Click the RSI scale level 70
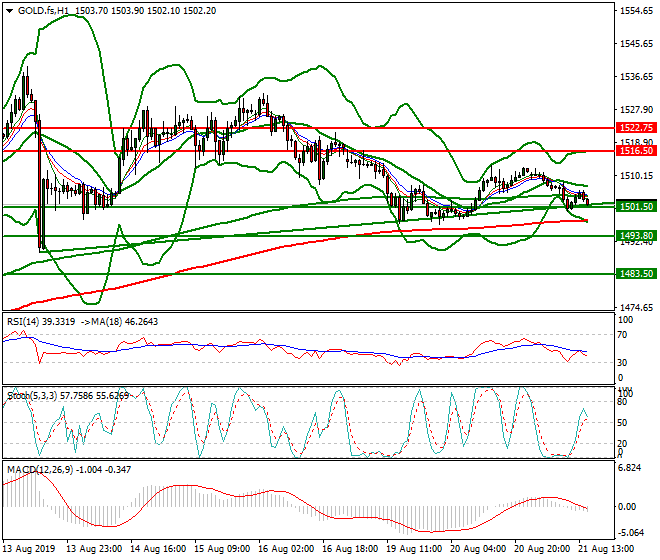The height and width of the screenshot is (560, 660). click(622, 335)
